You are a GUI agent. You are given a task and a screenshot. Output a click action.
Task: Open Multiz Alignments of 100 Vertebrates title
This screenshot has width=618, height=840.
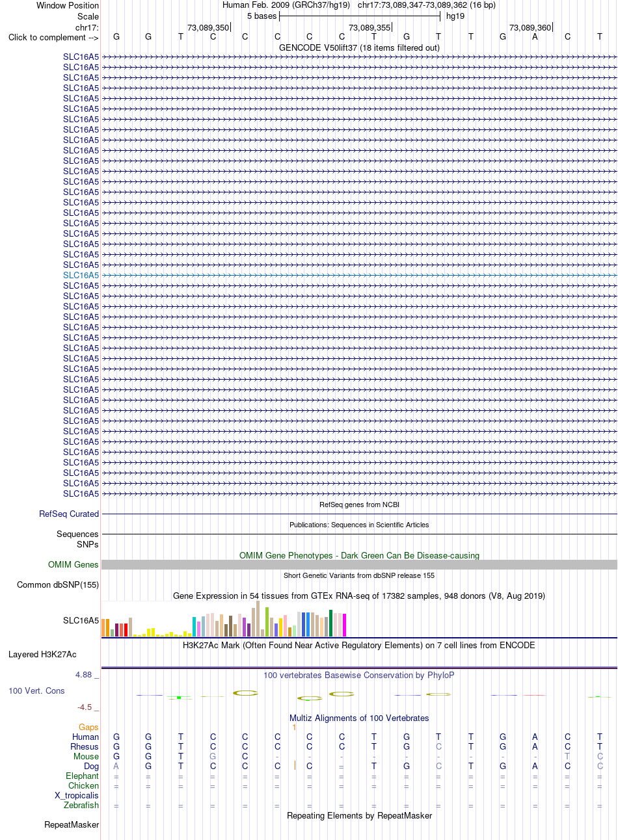[359, 718]
